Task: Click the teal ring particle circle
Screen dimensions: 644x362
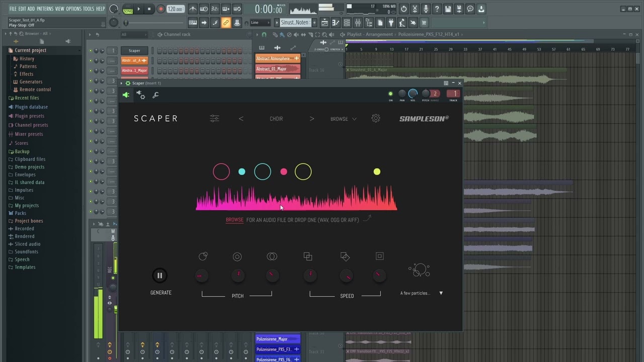Action: click(x=263, y=172)
